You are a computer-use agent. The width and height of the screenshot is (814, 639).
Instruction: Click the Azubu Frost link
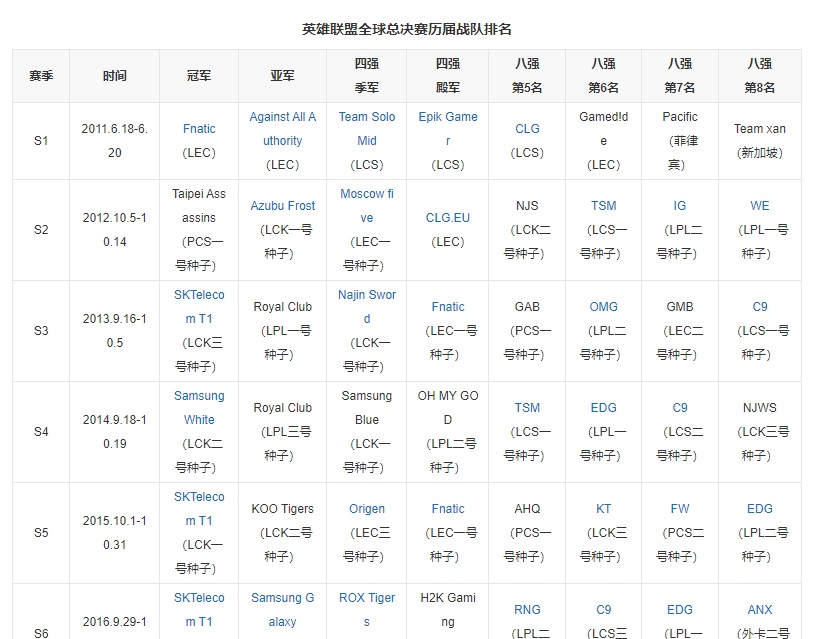tap(282, 206)
